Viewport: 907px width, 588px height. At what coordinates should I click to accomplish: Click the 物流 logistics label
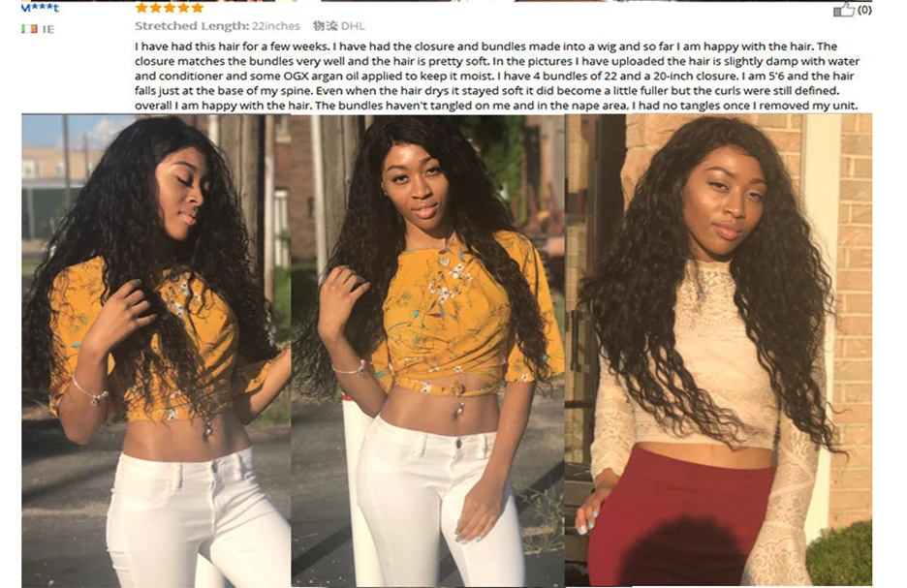(325, 26)
